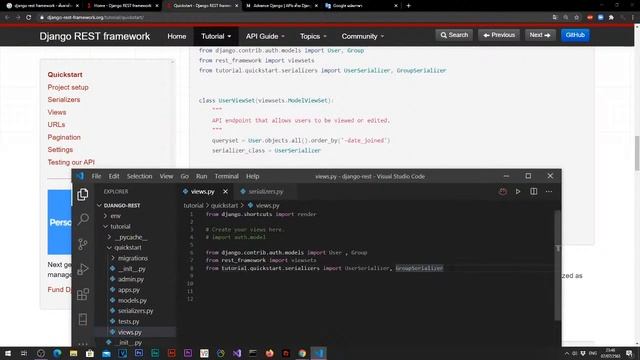Open Visual Studio from taskbar
This screenshot has height=360, width=640.
coord(237,353)
